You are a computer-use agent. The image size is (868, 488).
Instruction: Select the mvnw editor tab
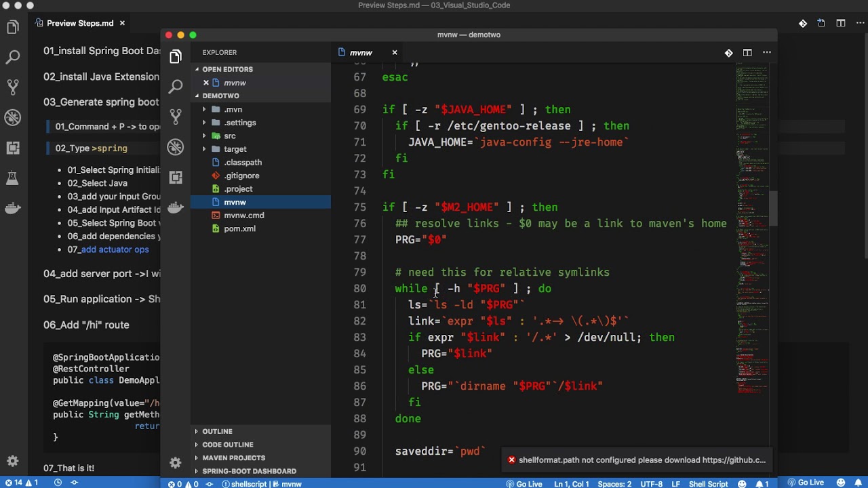[368, 53]
